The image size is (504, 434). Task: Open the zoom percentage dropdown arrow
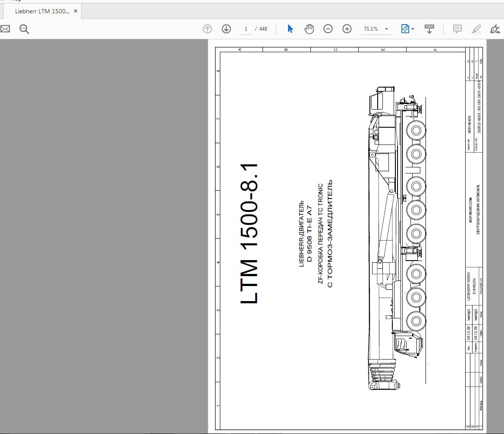click(387, 29)
